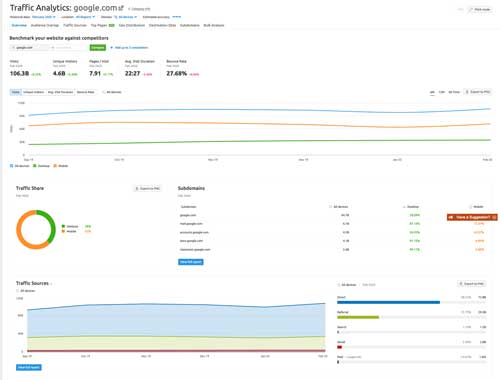Click View full report under Subdomains

coord(191,262)
